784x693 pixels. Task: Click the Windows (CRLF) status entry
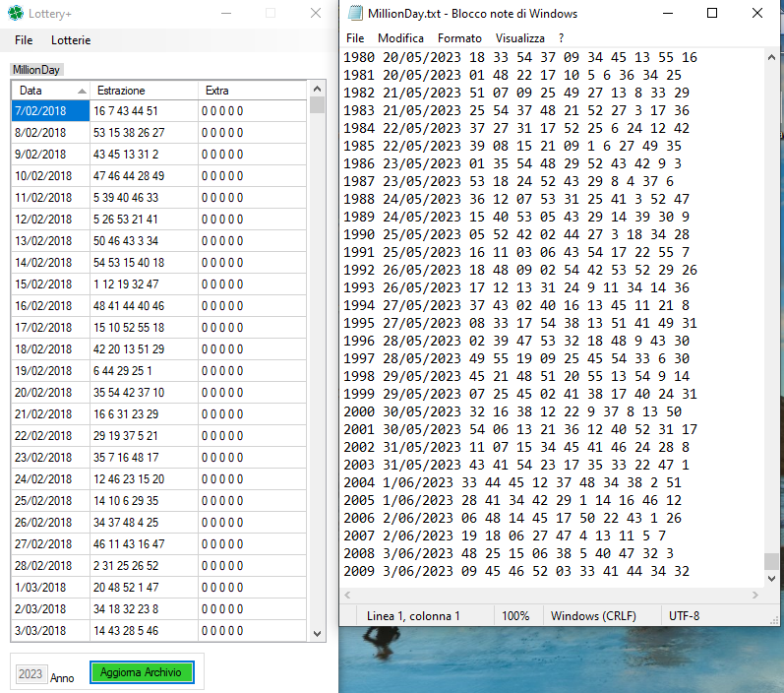click(x=593, y=616)
